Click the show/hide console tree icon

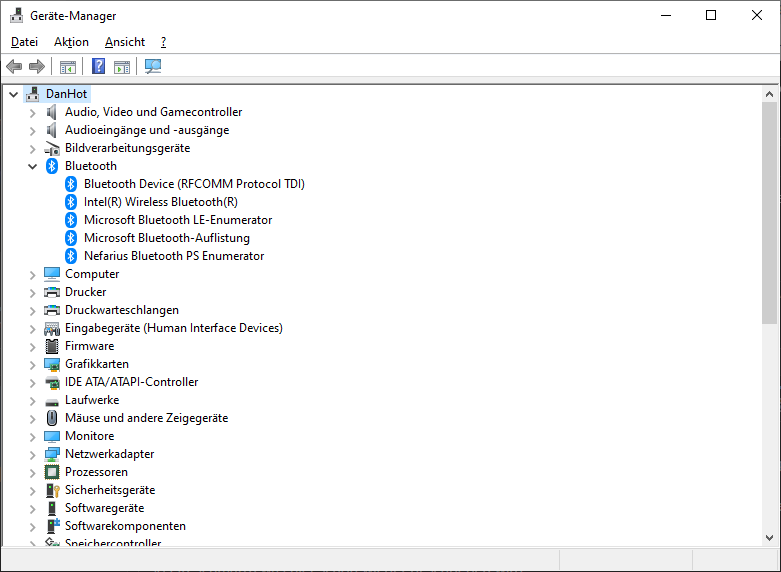pos(68,66)
